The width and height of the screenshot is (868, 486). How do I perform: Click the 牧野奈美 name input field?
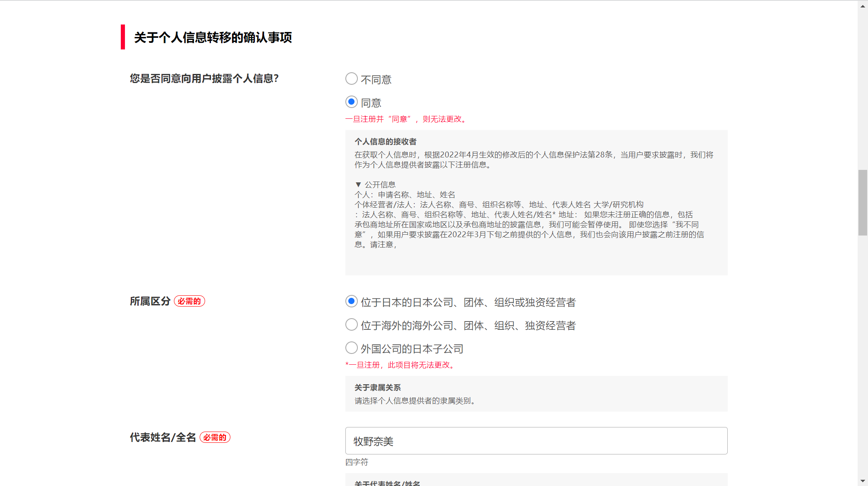click(x=536, y=441)
